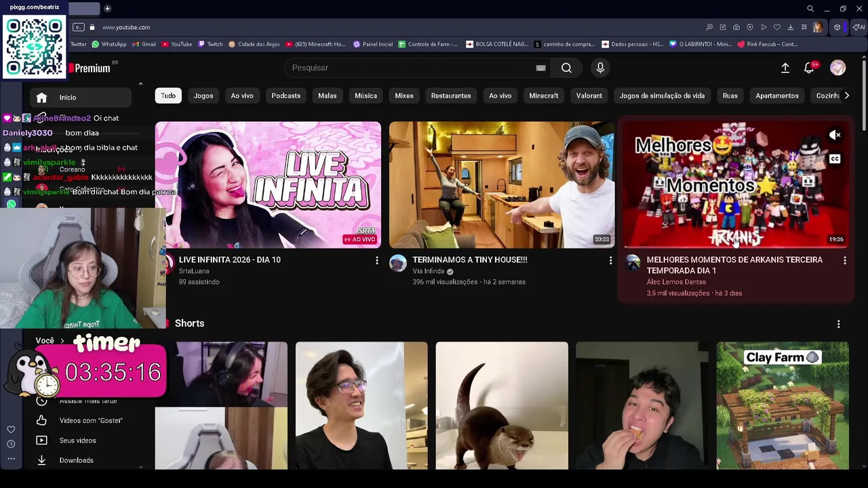Open the Pink Fansub bookmark
The height and width of the screenshot is (488, 868).
pos(768,44)
